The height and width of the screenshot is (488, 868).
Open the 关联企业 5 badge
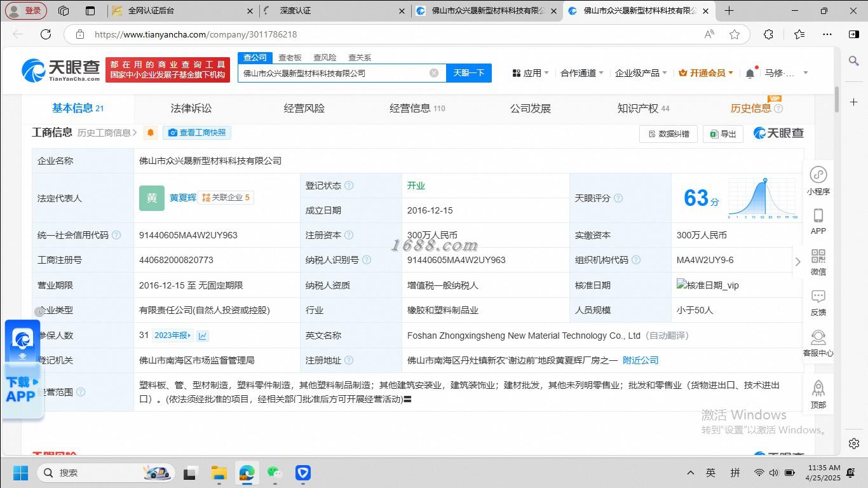226,198
